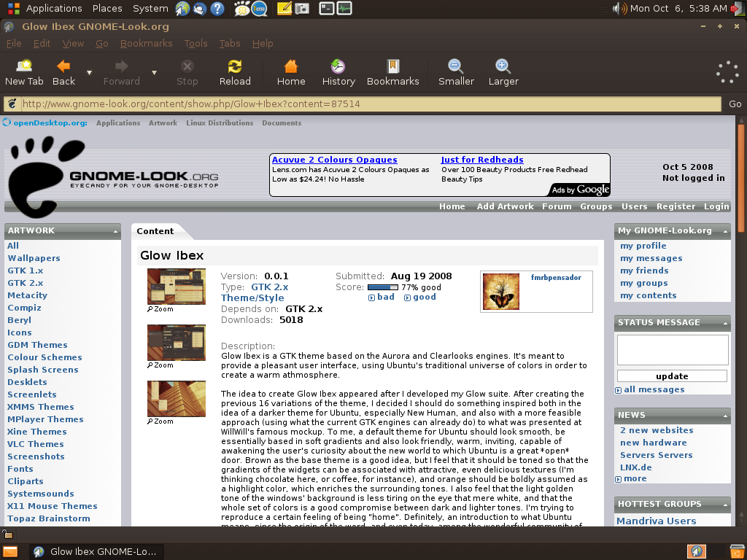Open the all messages link
This screenshot has width=747, height=560.
click(654, 389)
